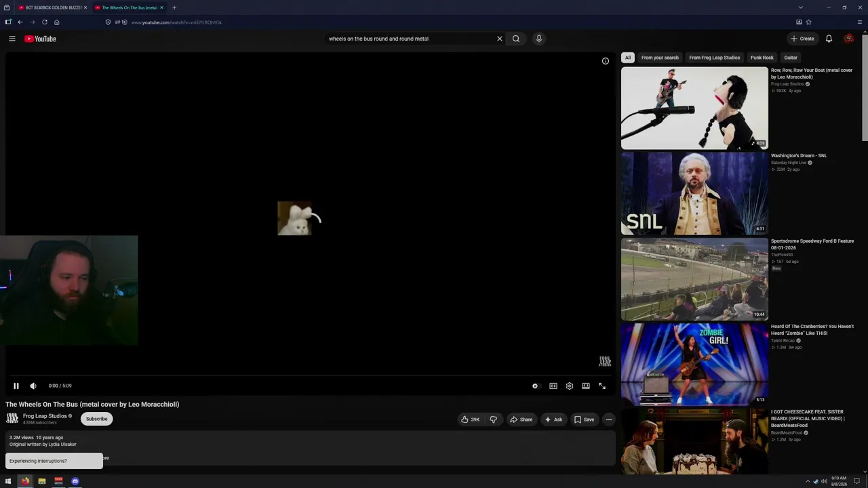Open Firefox from the taskbar

coord(25,481)
